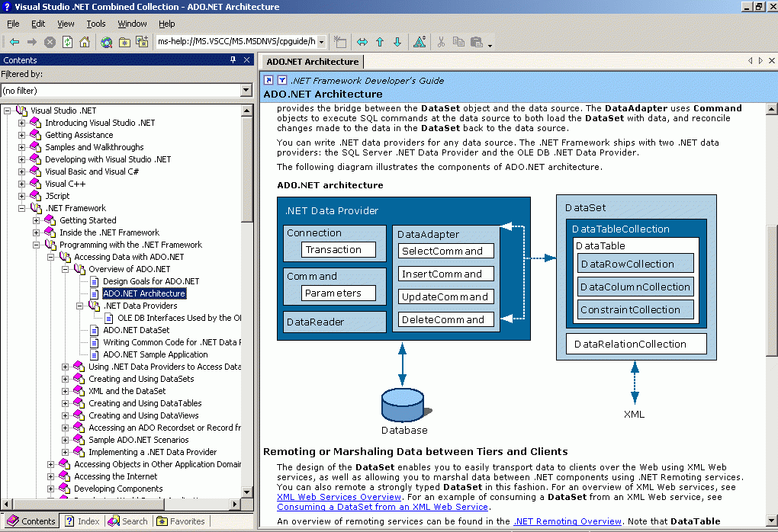
Task: Open the .NET Remoting Overview link
Action: tap(567, 521)
